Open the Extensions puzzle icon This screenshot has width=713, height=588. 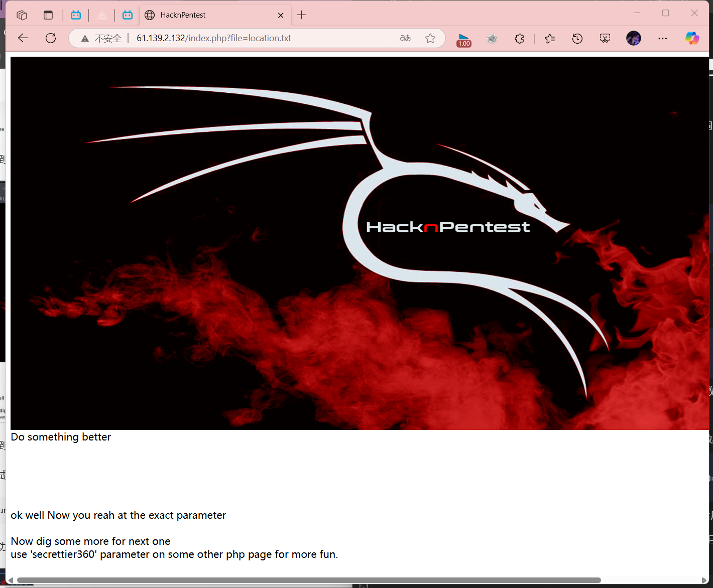[x=520, y=38]
